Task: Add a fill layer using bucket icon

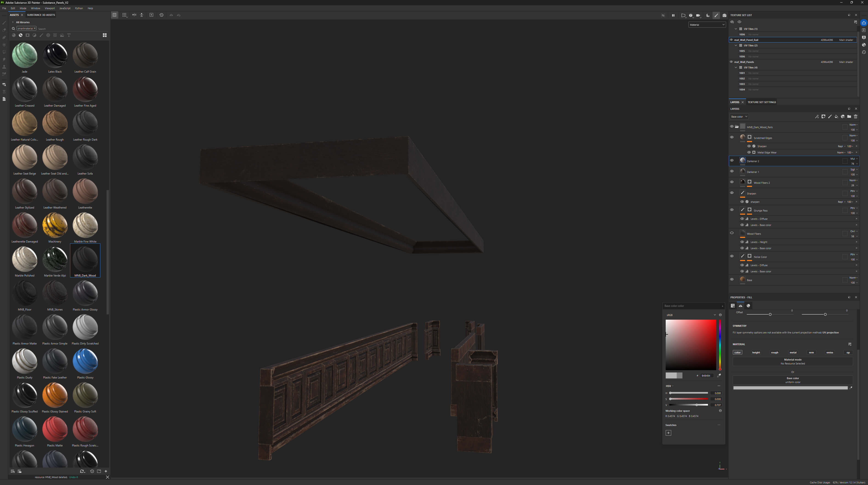Action: 836,117
